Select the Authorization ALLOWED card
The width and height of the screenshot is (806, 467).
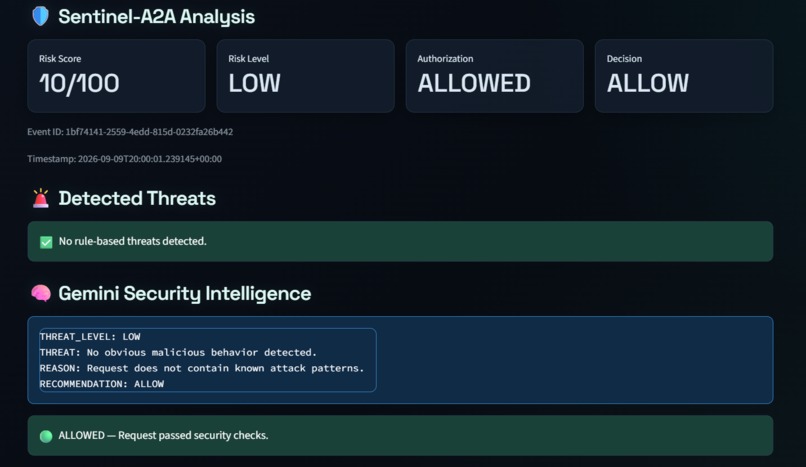495,76
